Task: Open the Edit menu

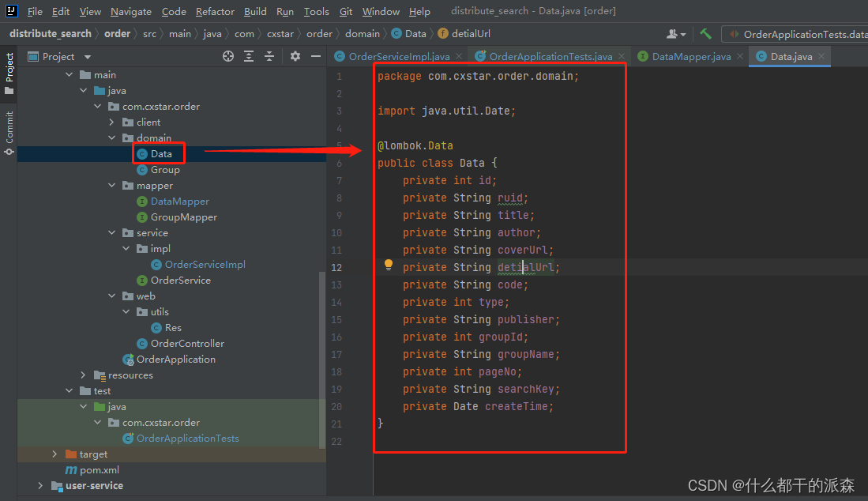Action: (61, 11)
